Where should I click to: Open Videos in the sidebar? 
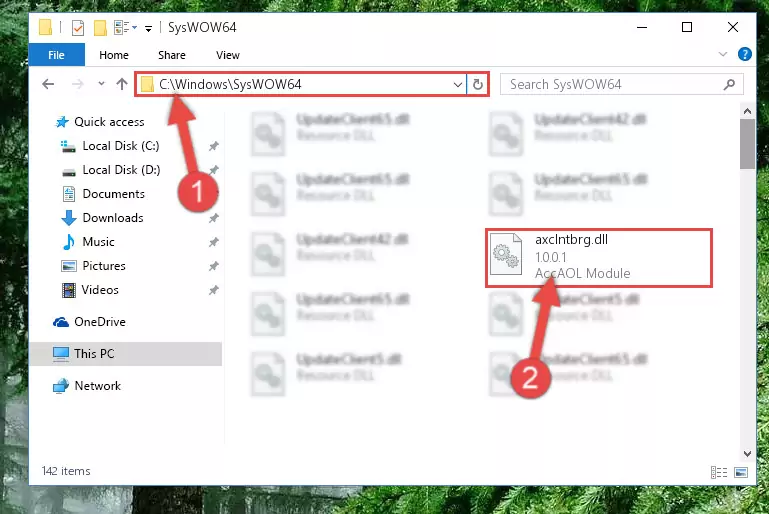point(100,290)
